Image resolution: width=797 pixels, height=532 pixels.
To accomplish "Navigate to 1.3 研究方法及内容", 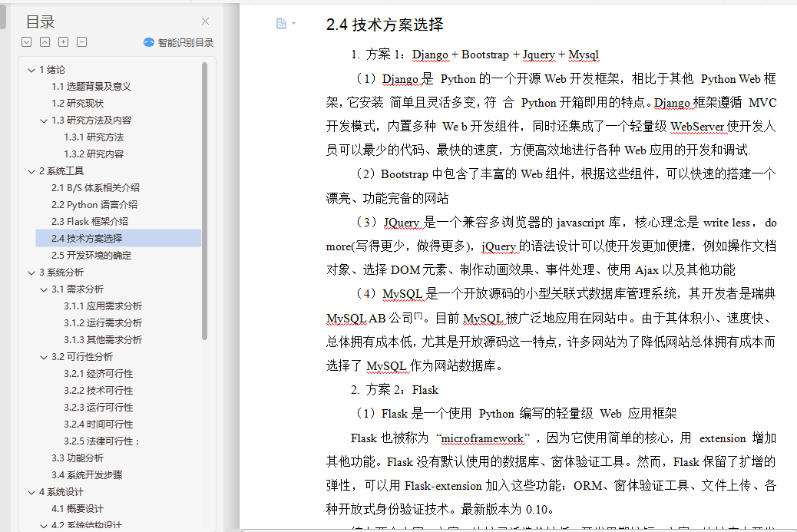I will (91, 121).
